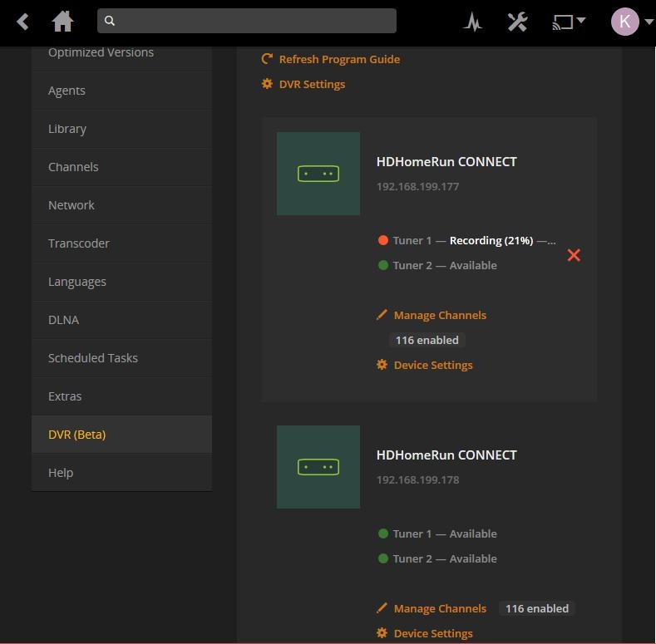
Task: Click the magnifier icon in the search bar
Action: pyautogui.click(x=110, y=21)
